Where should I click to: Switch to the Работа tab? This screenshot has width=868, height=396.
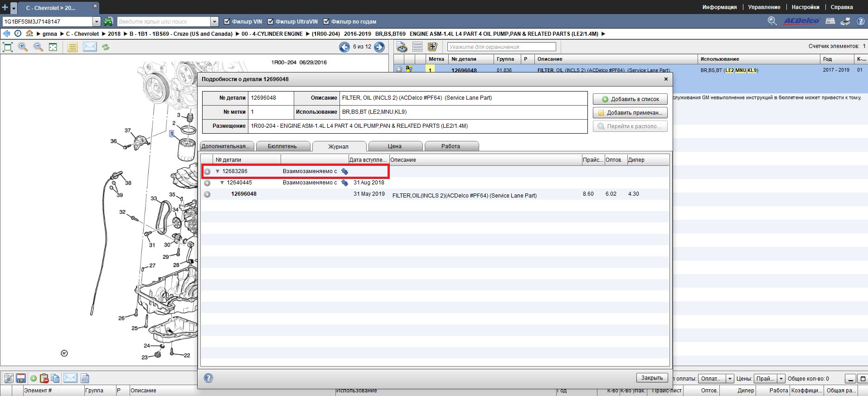click(x=451, y=146)
